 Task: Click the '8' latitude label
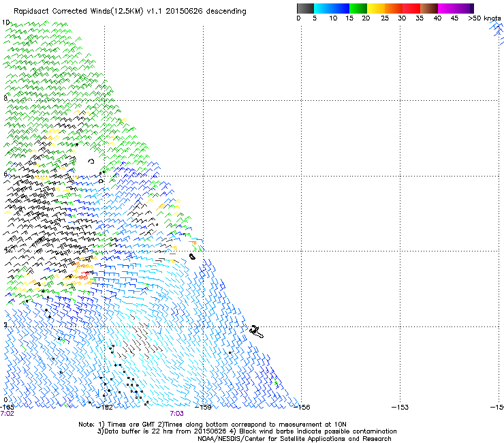pos(5,98)
